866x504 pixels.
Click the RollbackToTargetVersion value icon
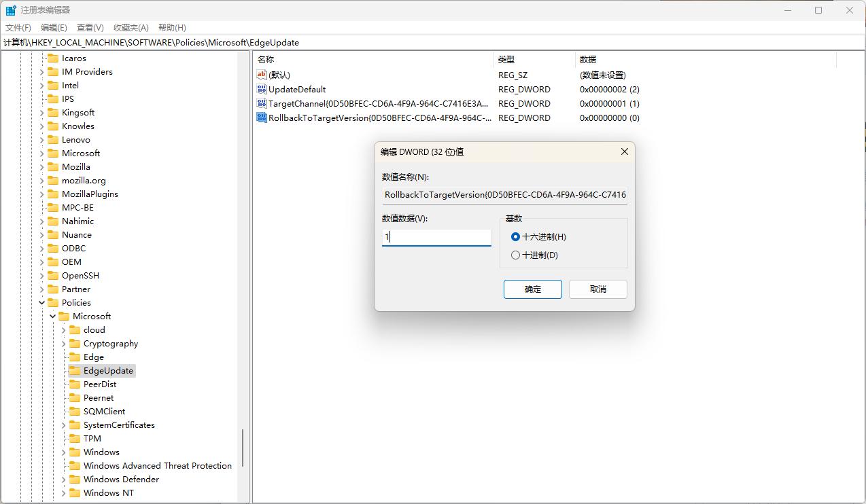262,118
